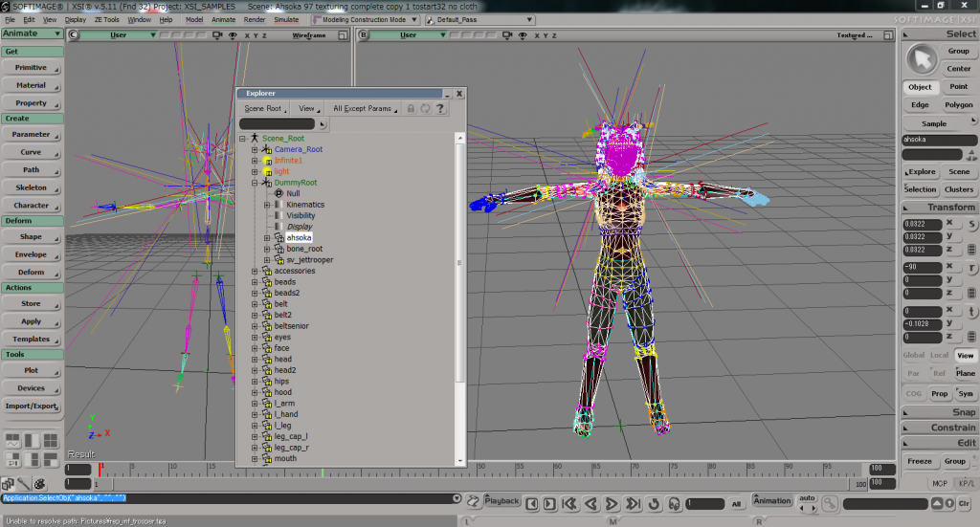The height and width of the screenshot is (527, 980).
Task: Click the Primitive button
Action: coord(32,68)
